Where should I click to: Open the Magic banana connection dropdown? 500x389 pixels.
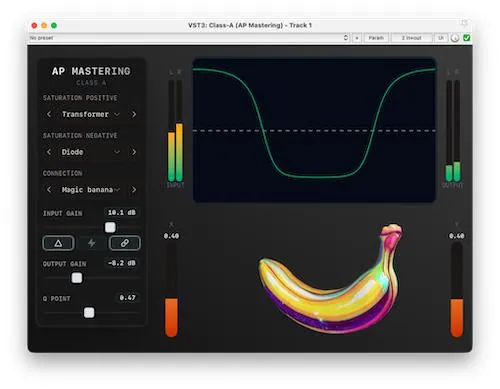click(91, 190)
